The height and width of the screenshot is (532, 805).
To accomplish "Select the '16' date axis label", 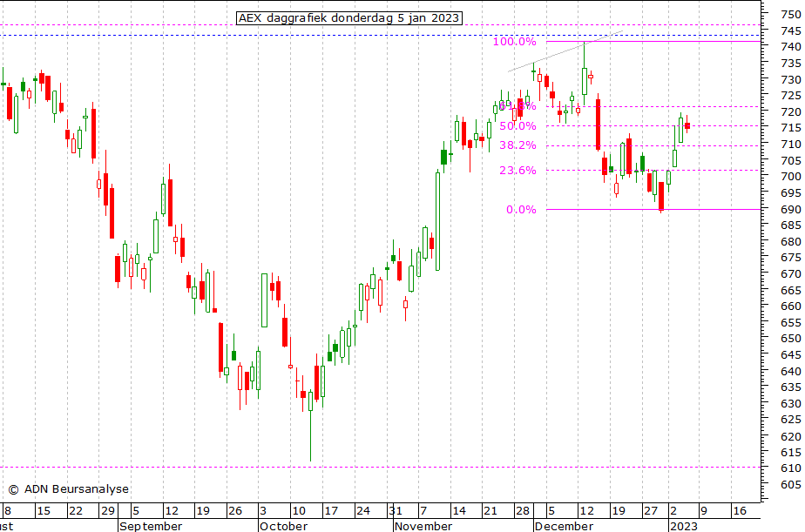I will (x=740, y=511).
